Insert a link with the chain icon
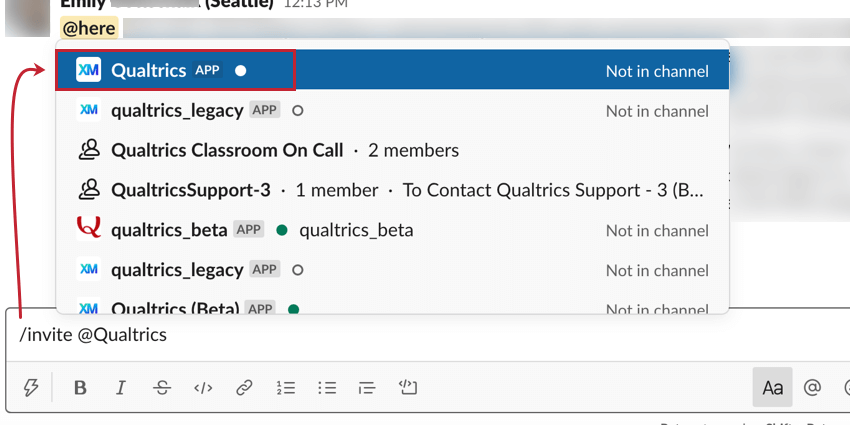This screenshot has height=425, width=850. 244,388
